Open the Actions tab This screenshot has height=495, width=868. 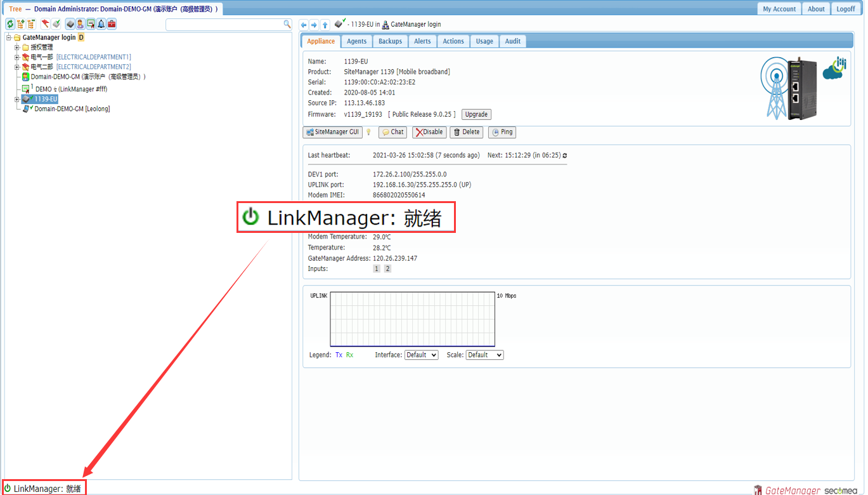(x=453, y=41)
